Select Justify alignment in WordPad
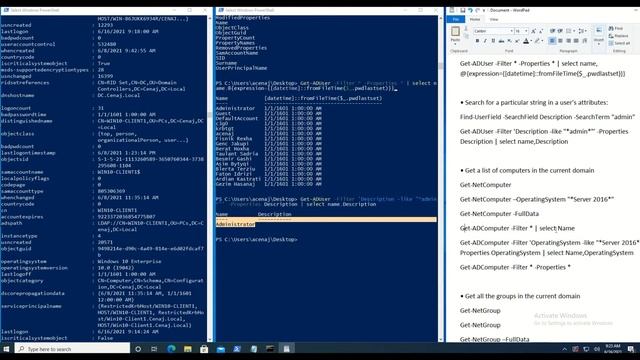The height and width of the screenshot is (360, 640). point(576,41)
